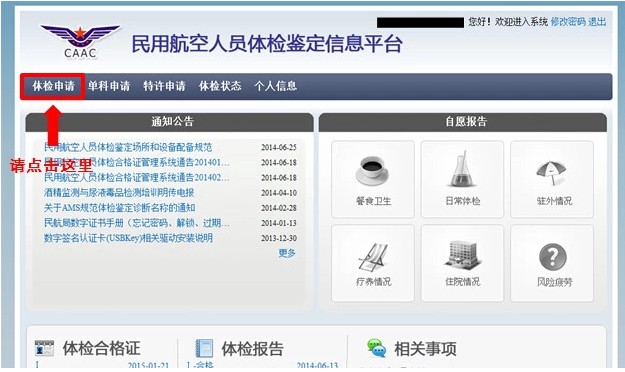
Task: Click the 相关事项 chat bubbles icon
Action: [377, 348]
